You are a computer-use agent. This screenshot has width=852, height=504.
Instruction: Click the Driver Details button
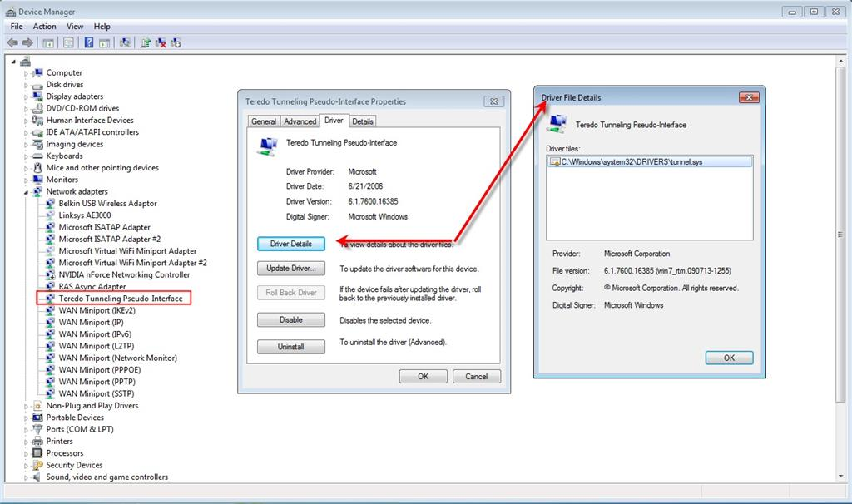(x=290, y=242)
